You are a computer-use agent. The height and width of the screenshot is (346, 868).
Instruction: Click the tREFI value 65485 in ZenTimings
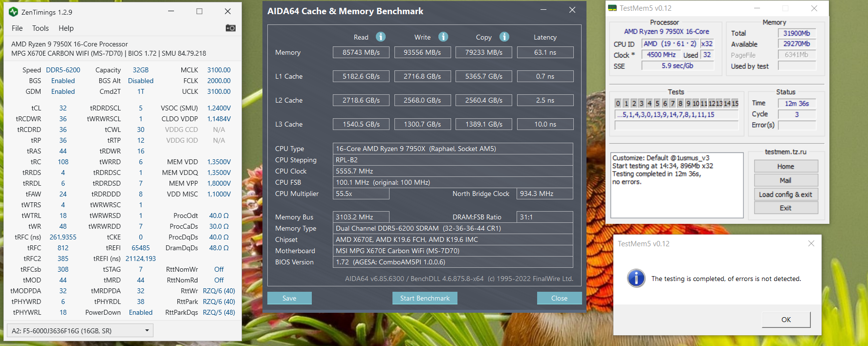(x=141, y=248)
